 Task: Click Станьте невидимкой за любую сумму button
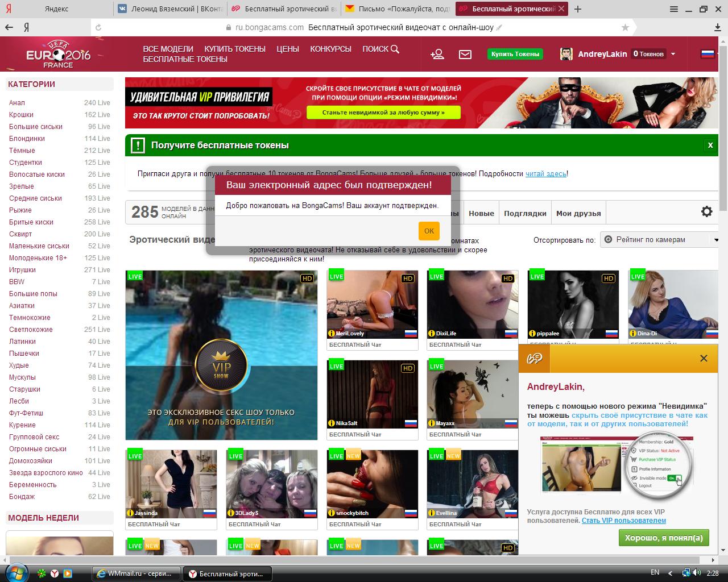(x=383, y=113)
